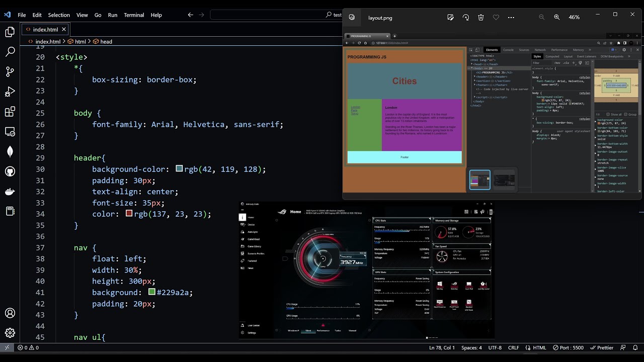
Task: Click the index.html breadcrumb item
Action: point(44,42)
